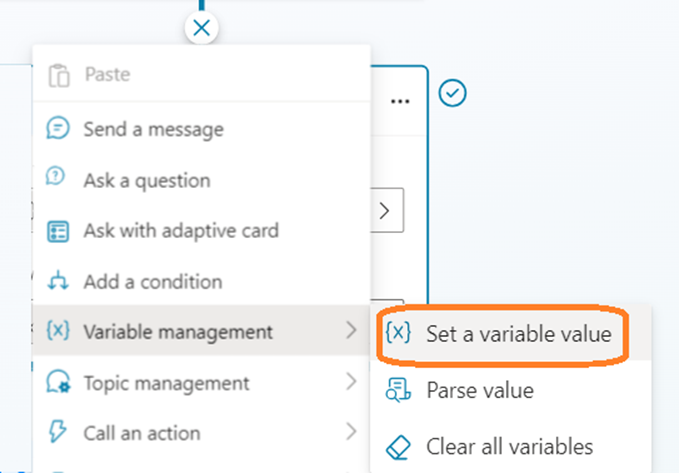Image resolution: width=679 pixels, height=473 pixels.
Task: Click the Add a condition branch icon
Action: [x=59, y=282]
